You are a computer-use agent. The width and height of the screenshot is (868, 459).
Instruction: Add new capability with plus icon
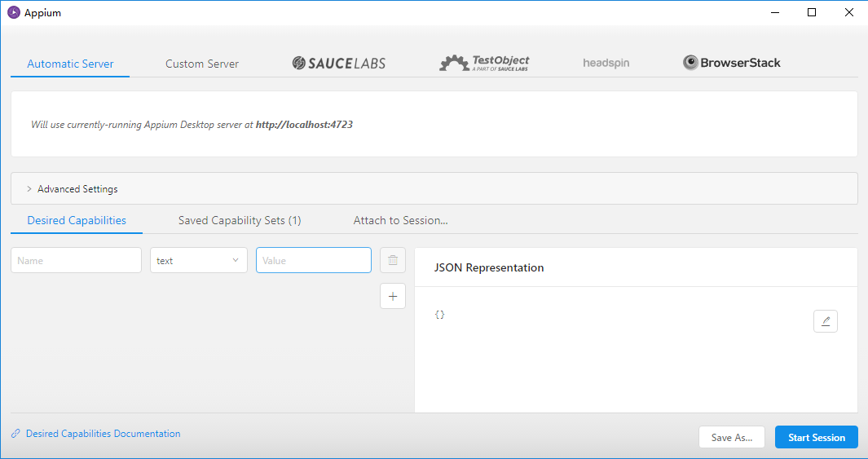[392, 297]
